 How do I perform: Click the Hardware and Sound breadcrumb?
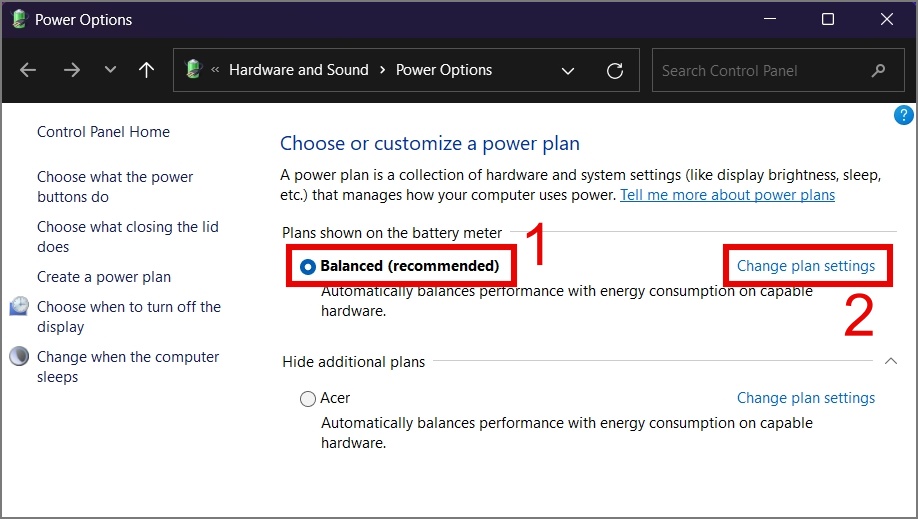tap(299, 70)
